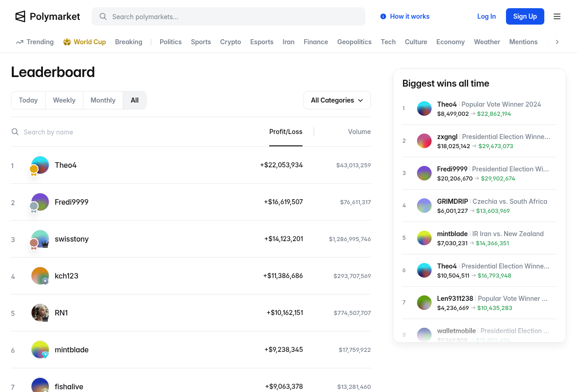
Task: Open the Tech category
Action: (388, 42)
